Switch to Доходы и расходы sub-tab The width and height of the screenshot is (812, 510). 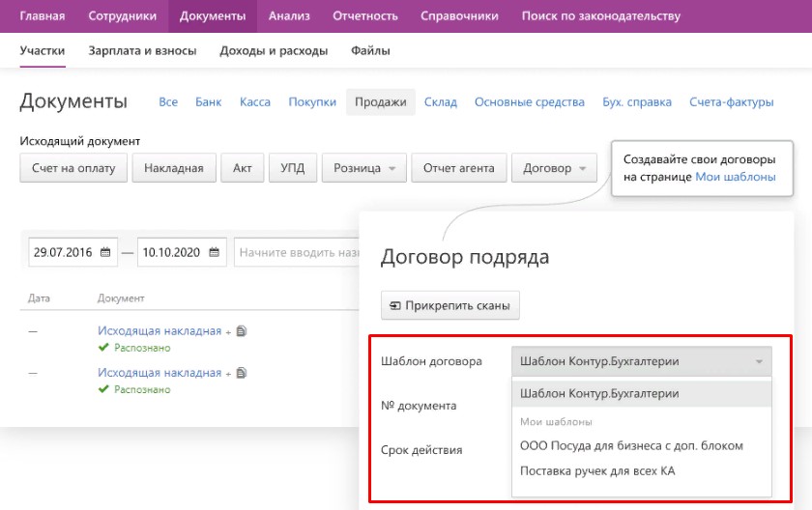274,50
